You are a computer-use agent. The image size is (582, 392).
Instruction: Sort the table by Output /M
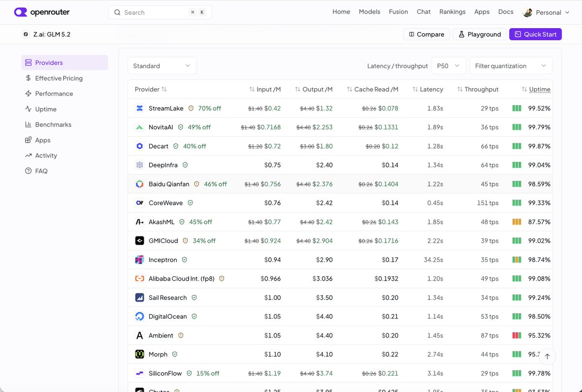click(x=314, y=89)
